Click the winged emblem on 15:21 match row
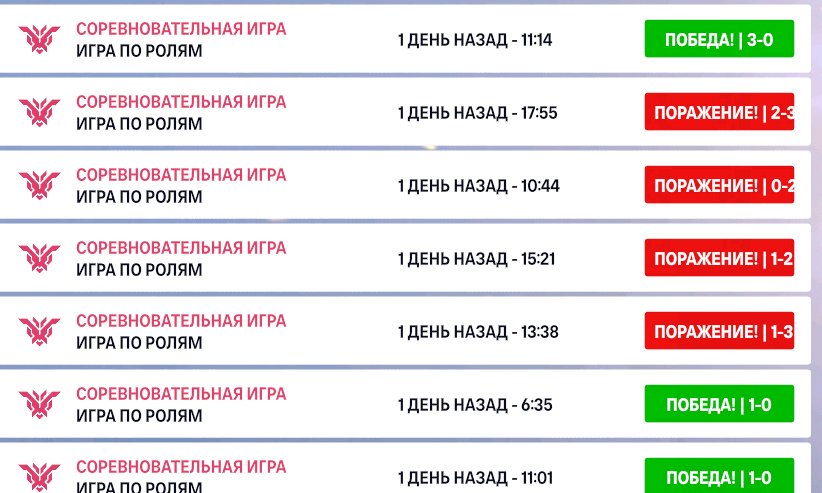 click(39, 258)
